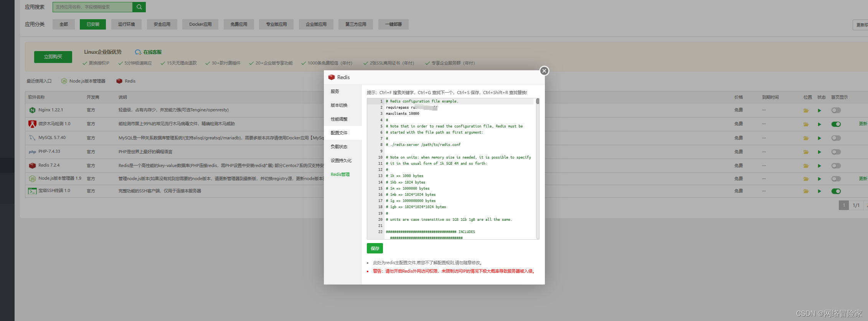This screenshot has width=868, height=321.
Task: Click the Redis cube icon in software list
Action: 32,165
